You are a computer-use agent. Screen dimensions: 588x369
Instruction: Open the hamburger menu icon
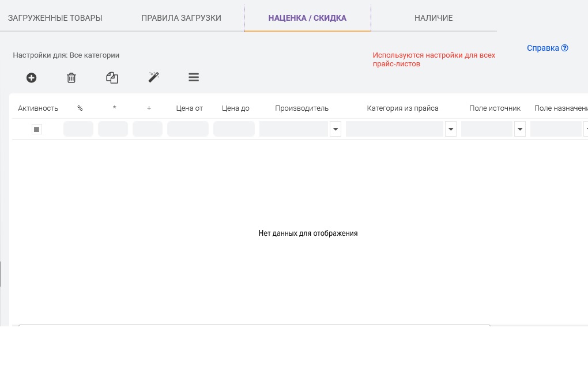coord(194,77)
